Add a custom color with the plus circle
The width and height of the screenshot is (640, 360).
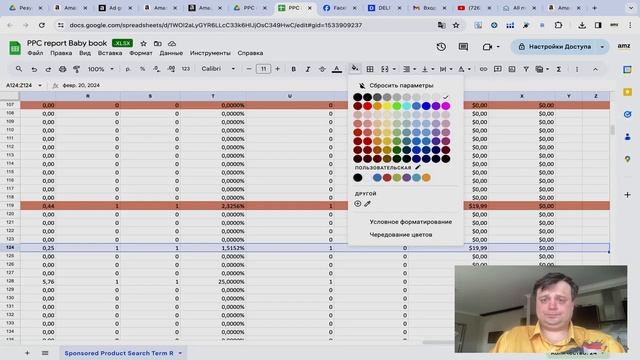358,203
